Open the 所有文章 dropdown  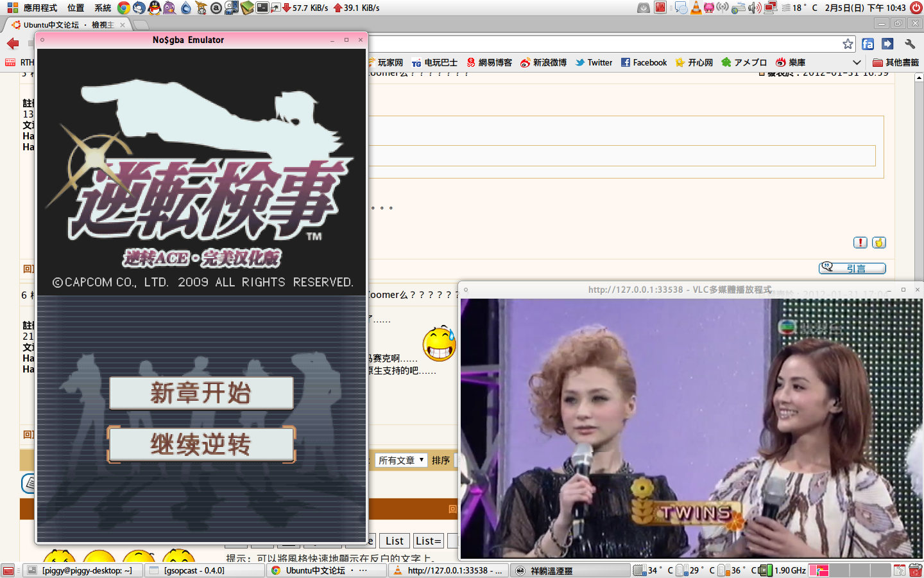point(401,460)
